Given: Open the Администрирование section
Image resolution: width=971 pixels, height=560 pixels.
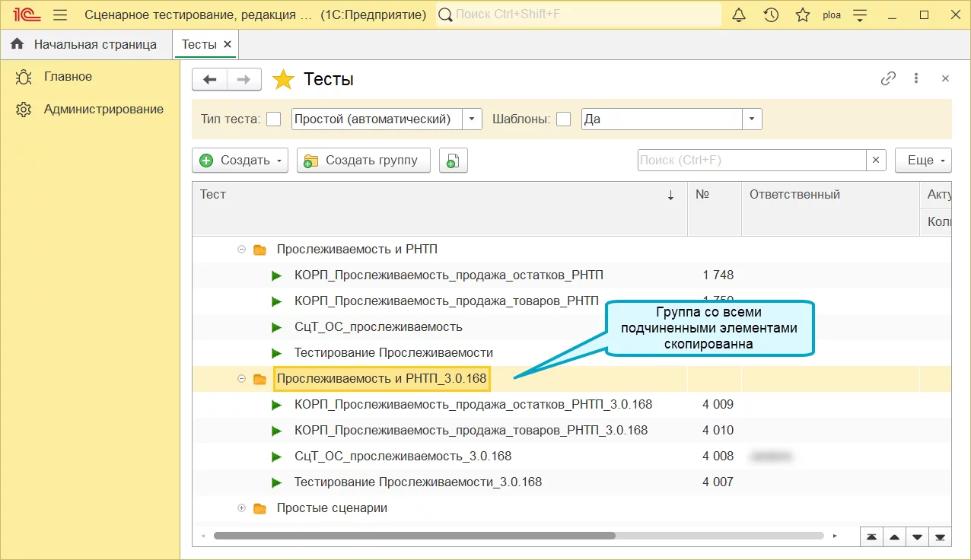Looking at the screenshot, I should tap(103, 109).
